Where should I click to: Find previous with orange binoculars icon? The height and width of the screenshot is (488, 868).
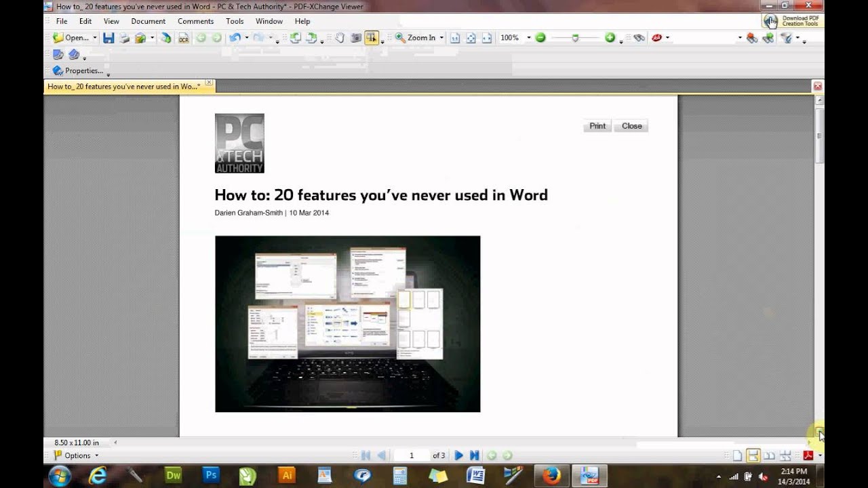click(751, 38)
